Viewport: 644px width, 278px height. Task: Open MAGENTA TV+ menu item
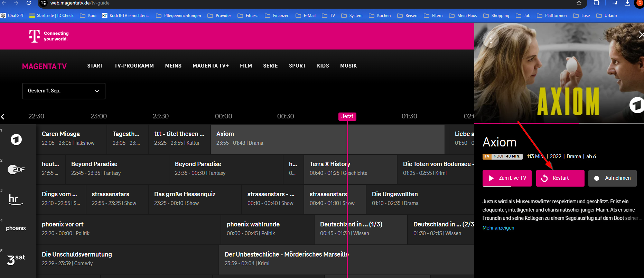coord(211,66)
